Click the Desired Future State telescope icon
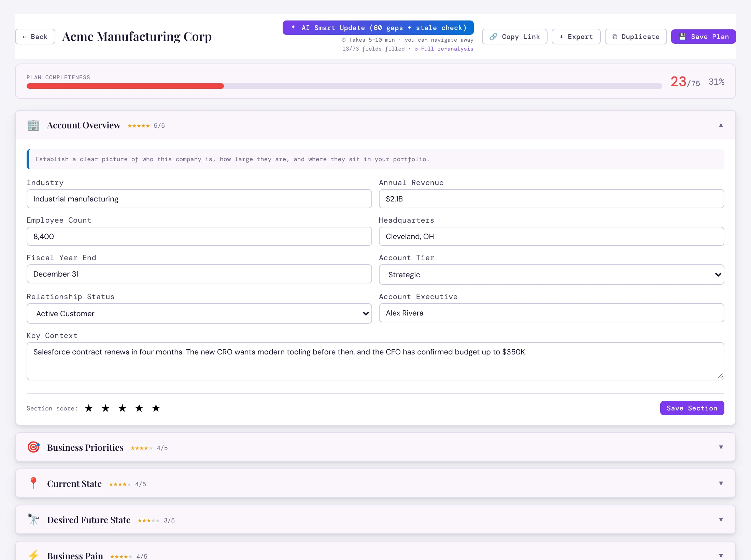Image resolution: width=751 pixels, height=560 pixels. click(33, 519)
